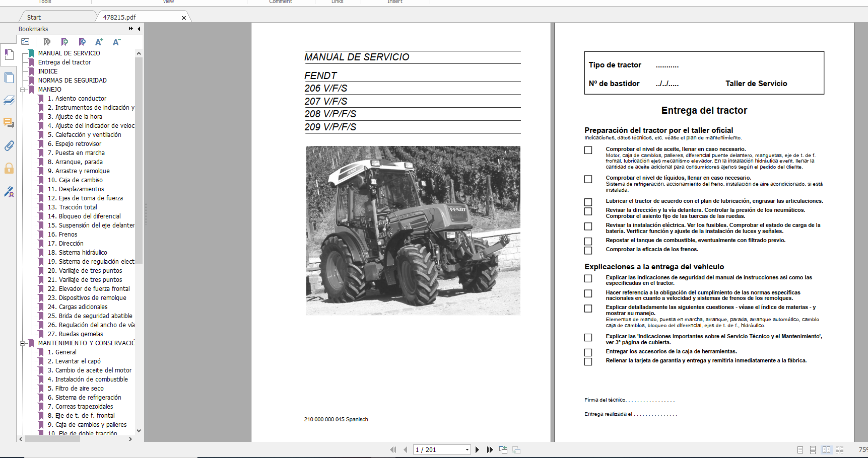This screenshot has width=868, height=458.
Task: Close the 478215.pdf tab
Action: tap(183, 18)
